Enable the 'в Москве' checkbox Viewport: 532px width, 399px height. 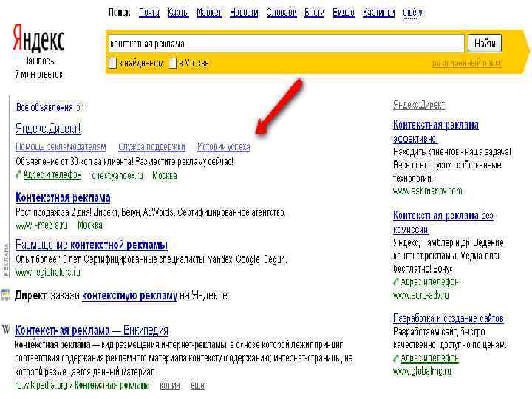point(173,63)
